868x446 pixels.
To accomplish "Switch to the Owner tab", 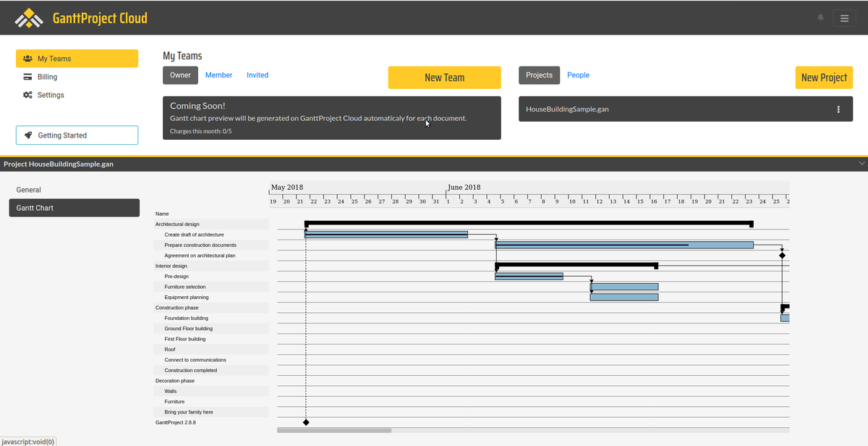I will tap(180, 75).
